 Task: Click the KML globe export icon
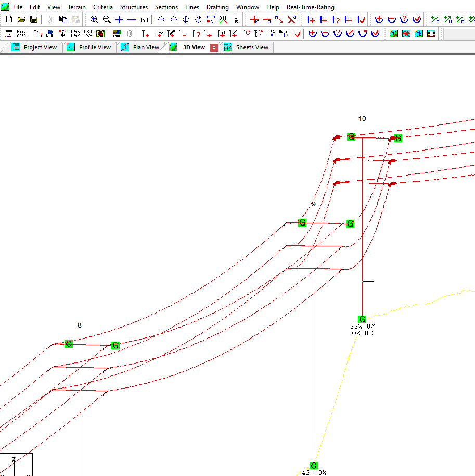coord(50,34)
